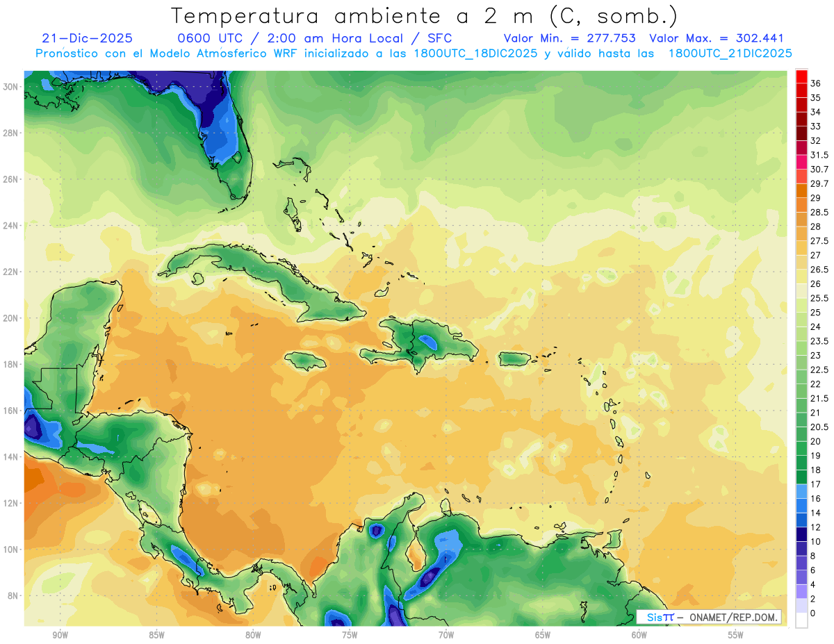Click colorbar label '28.5'

pos(819,212)
